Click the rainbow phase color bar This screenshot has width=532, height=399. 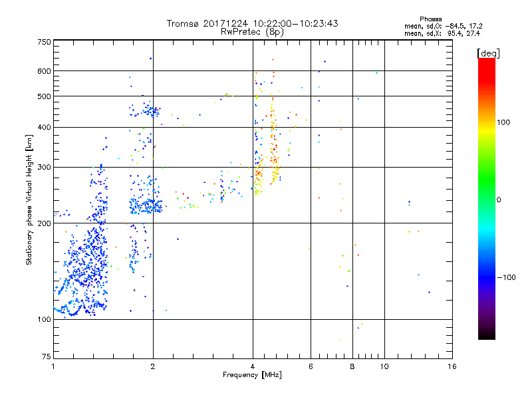pos(487,198)
